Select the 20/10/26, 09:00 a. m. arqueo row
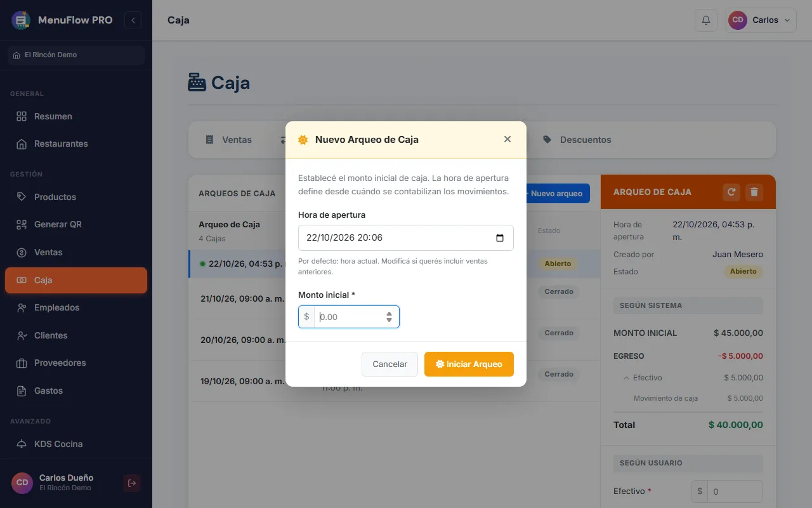812x508 pixels. pyautogui.click(x=395, y=340)
